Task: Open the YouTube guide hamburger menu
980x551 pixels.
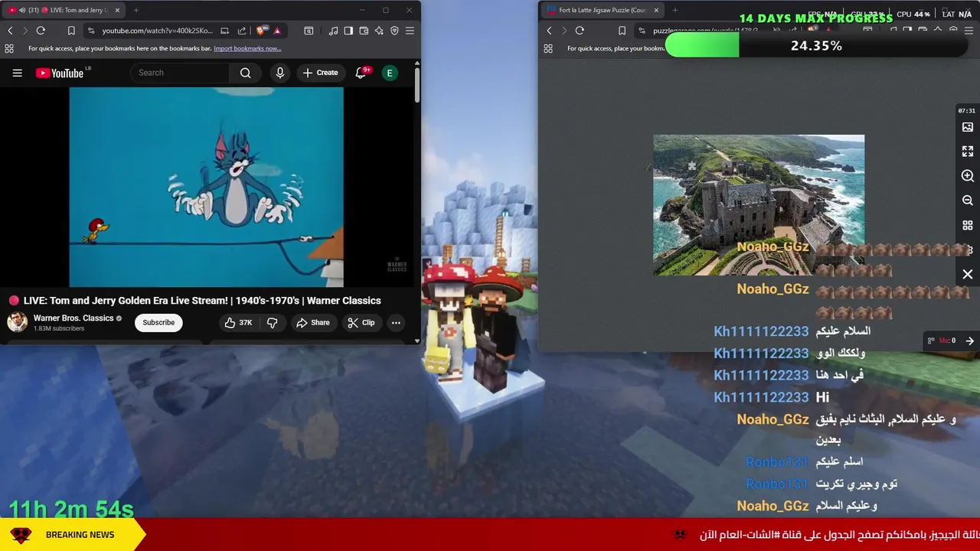Action: pos(17,73)
